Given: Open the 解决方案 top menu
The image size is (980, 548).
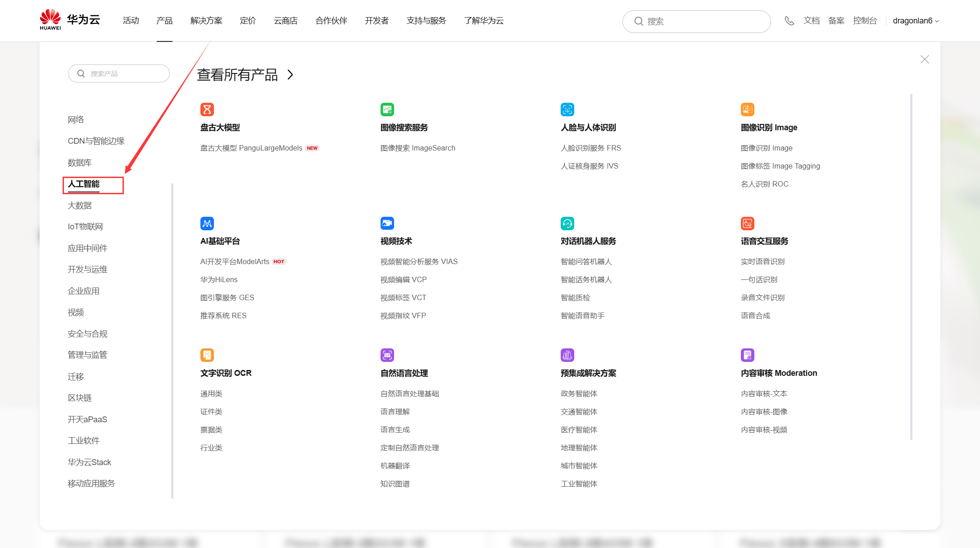Looking at the screenshot, I should point(206,21).
